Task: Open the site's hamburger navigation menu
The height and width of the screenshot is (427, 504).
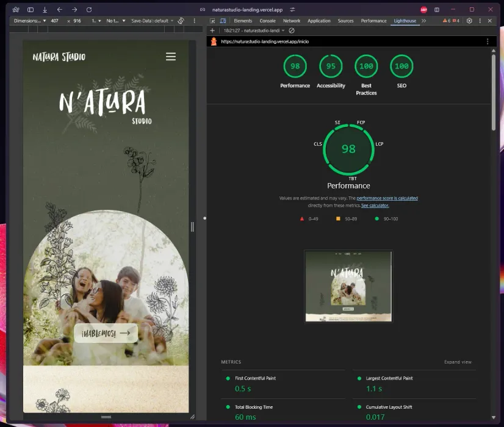Action: pos(171,56)
